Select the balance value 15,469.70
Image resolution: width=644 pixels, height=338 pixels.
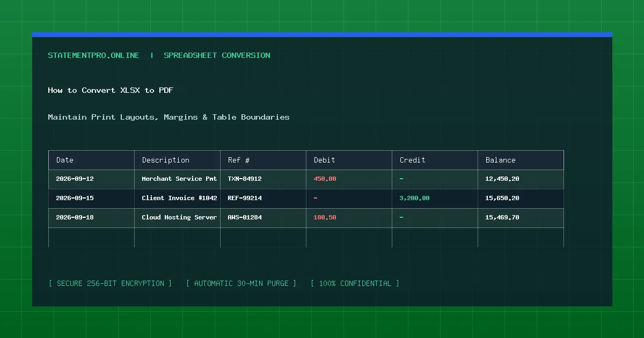pyautogui.click(x=502, y=217)
